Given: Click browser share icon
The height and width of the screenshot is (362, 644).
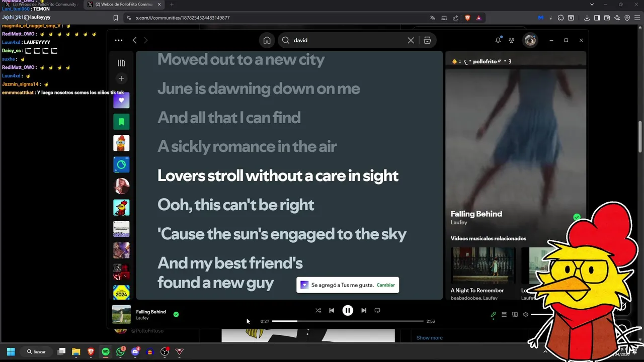Looking at the screenshot, I should (455, 18).
